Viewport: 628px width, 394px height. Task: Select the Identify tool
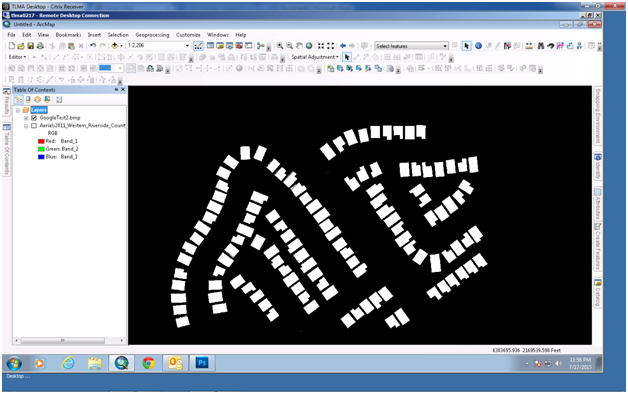478,46
